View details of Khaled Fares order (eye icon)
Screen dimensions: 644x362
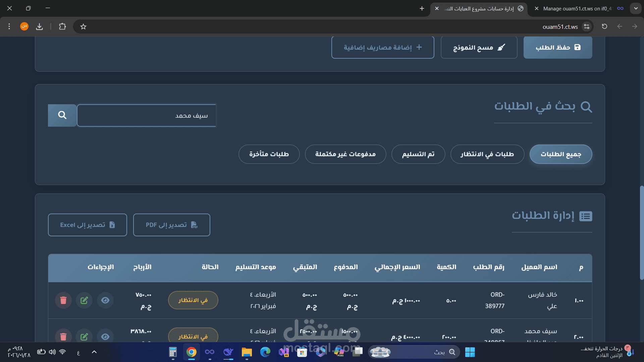105,300
